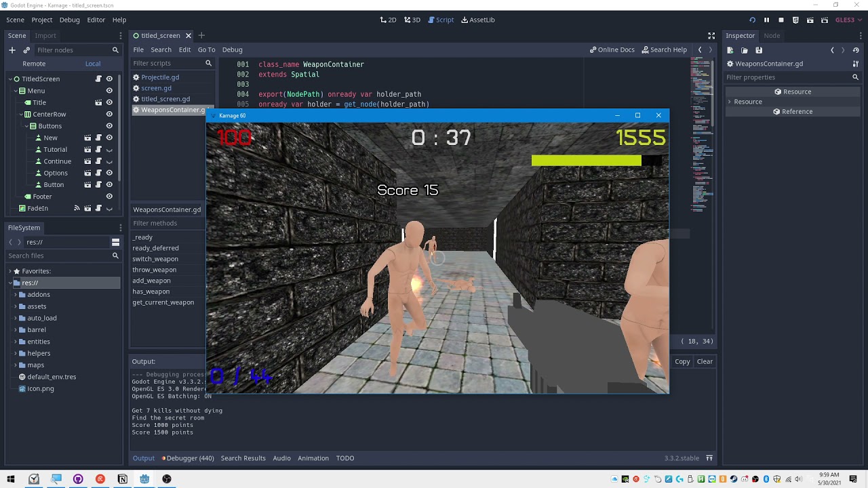Open the AssetLib workspace
Viewport: 868px width, 488px height.
[478, 20]
